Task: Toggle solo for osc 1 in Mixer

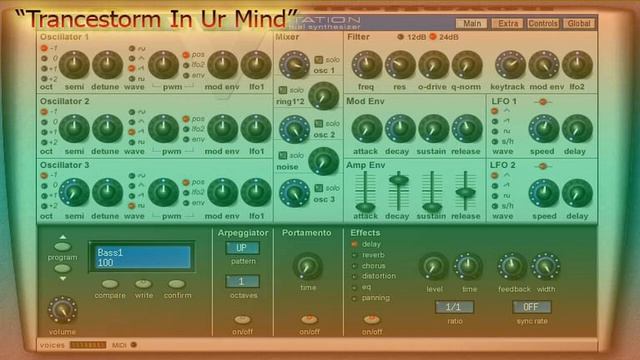Action: (x=318, y=60)
